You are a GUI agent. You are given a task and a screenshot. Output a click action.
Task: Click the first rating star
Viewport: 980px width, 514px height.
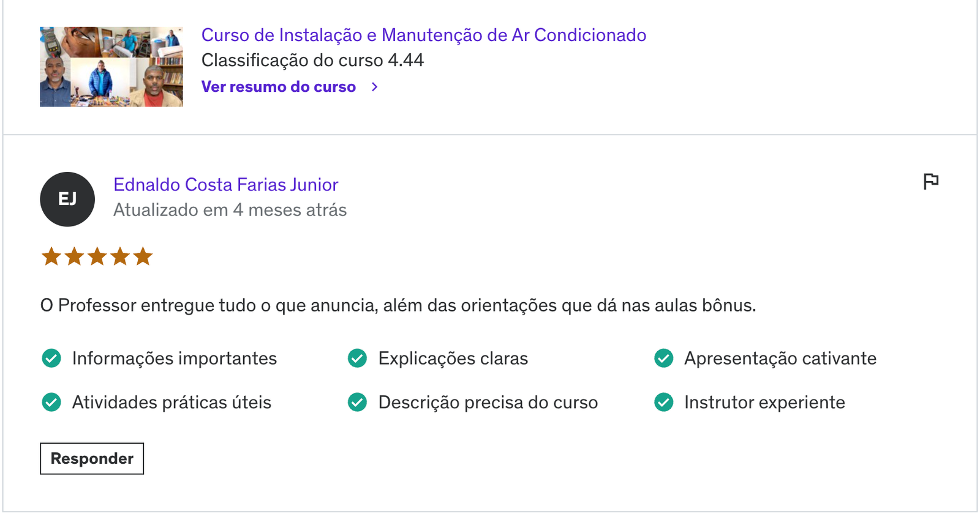coord(51,256)
